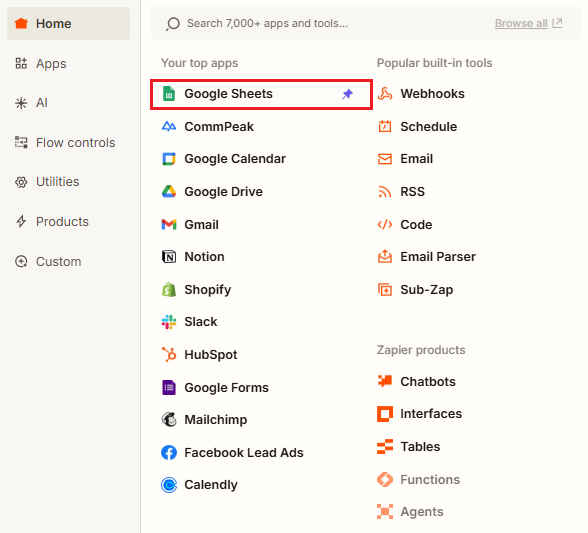The image size is (588, 533).
Task: Select the Tables product icon
Action: [x=385, y=447]
